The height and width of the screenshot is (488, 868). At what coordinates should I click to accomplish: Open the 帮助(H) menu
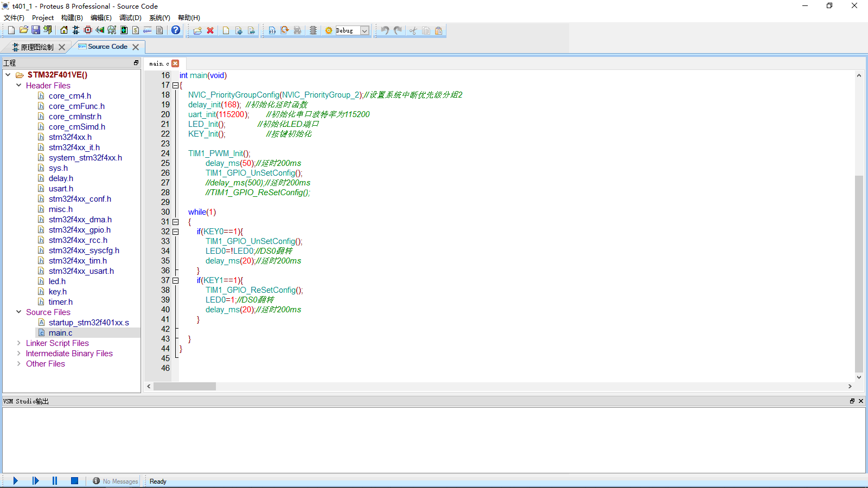click(189, 18)
